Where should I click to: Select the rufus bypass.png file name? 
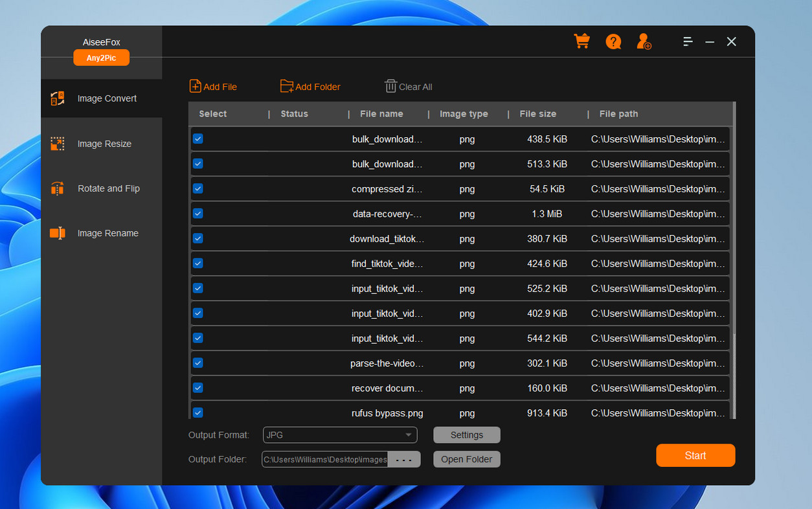387,413
